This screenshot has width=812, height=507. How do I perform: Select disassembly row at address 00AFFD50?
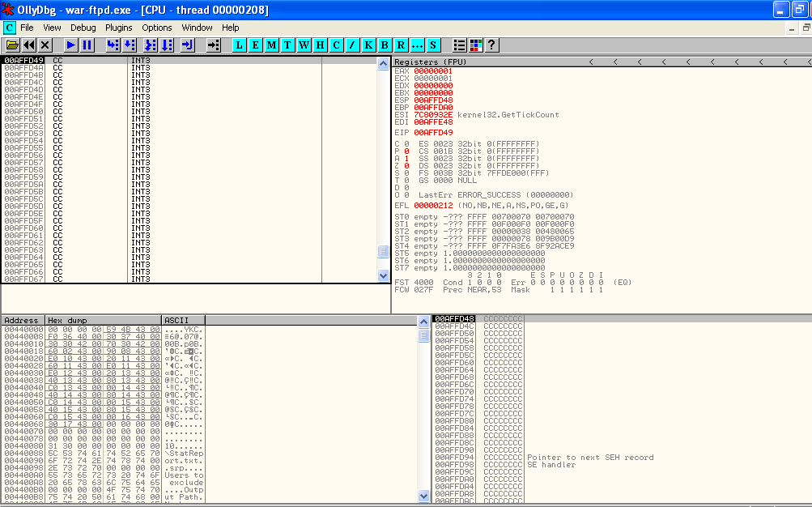(189, 111)
